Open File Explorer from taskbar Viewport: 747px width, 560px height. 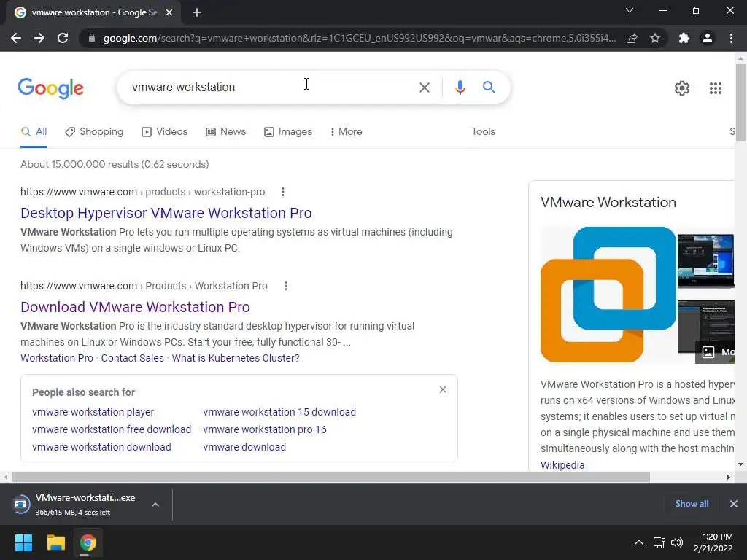(x=55, y=542)
